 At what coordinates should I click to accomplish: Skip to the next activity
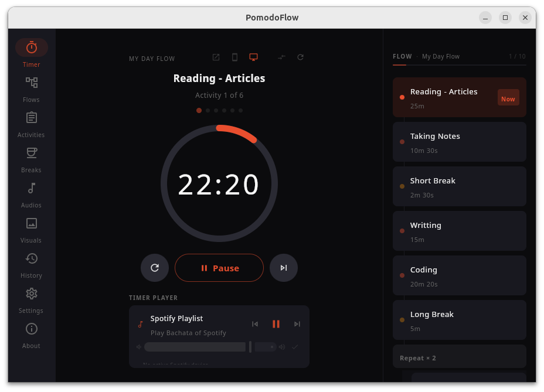coord(284,268)
